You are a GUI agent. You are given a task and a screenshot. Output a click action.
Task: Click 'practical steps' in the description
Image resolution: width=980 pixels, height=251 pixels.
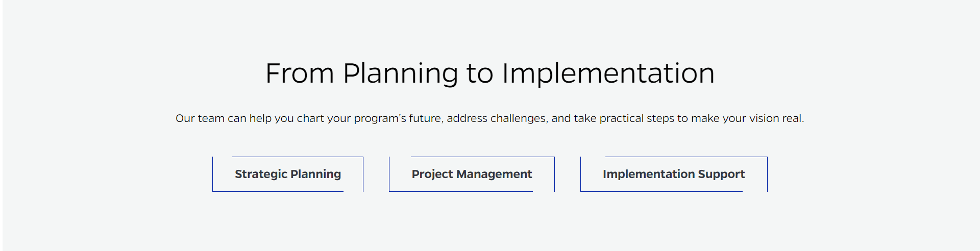click(636, 118)
